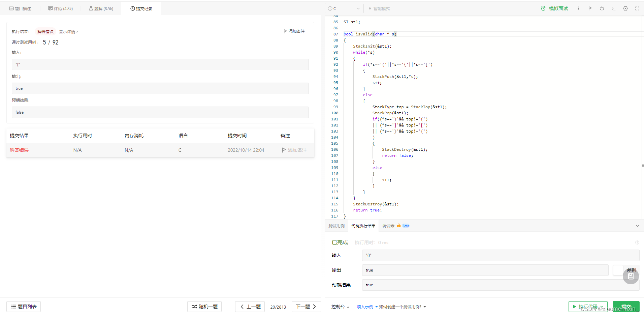Open the 题目列表 problem list

coord(24,307)
